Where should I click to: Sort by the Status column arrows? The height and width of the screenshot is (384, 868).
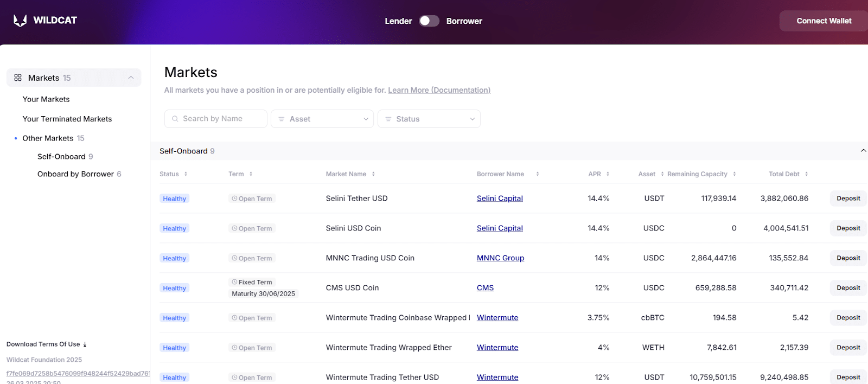click(186, 174)
